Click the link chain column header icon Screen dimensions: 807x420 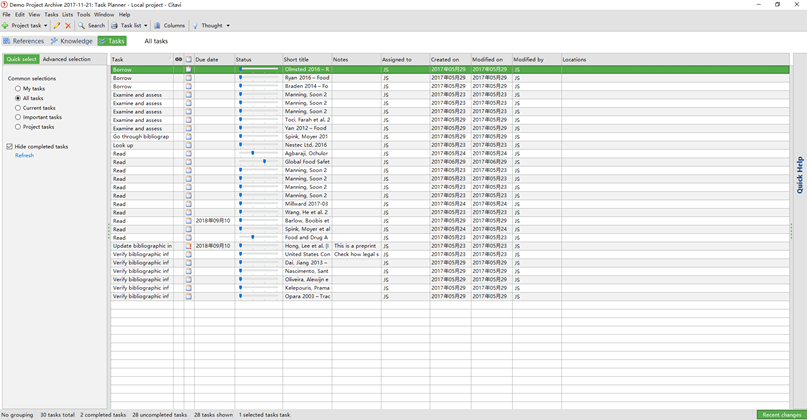pyautogui.click(x=179, y=59)
